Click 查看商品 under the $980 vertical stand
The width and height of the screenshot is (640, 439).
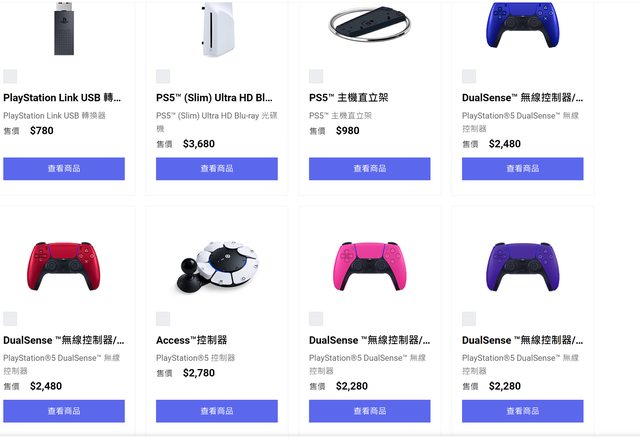[x=370, y=169]
